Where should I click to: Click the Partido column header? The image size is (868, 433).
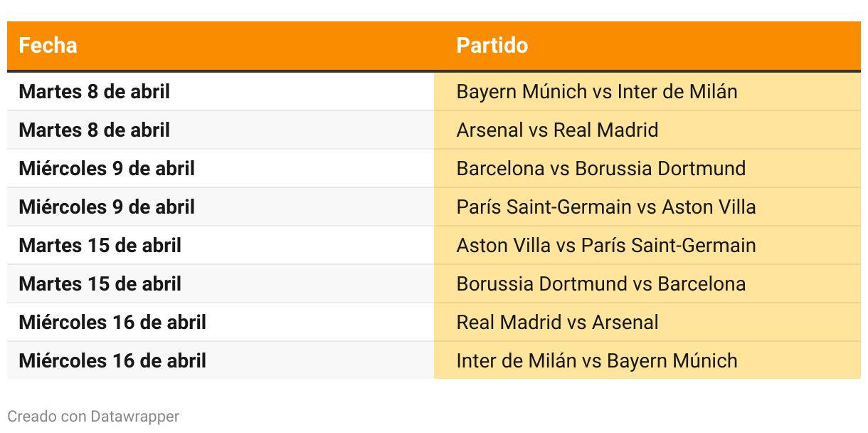(x=492, y=46)
